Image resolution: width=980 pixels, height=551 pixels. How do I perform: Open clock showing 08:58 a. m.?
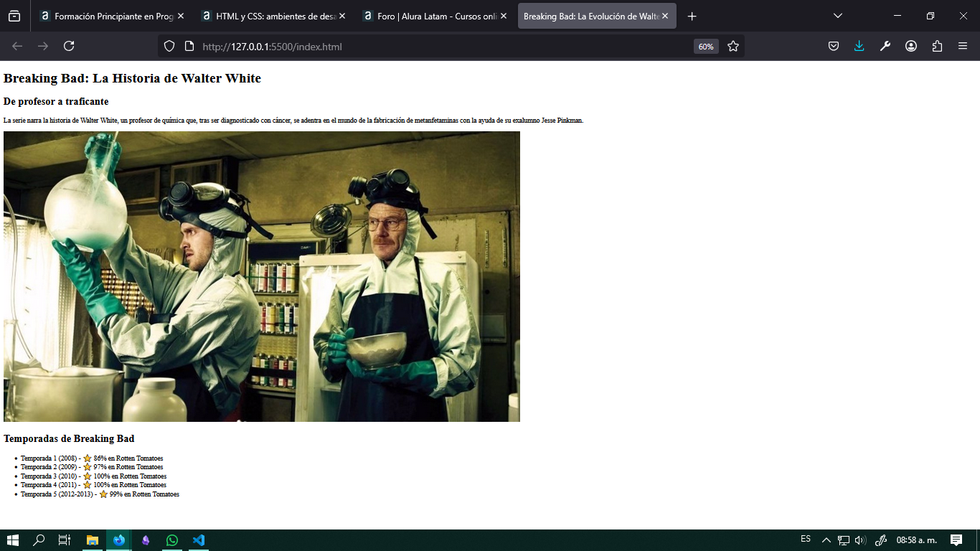point(917,540)
